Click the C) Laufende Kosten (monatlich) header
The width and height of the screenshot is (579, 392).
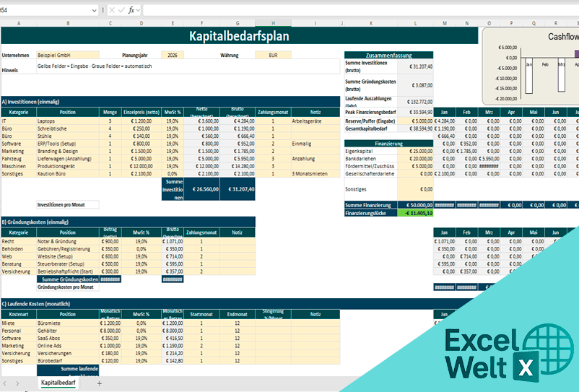[x=239, y=304]
